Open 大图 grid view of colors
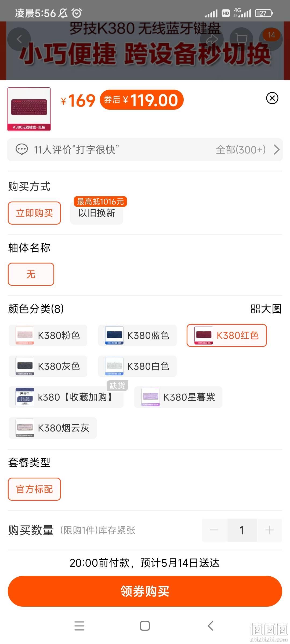 click(x=266, y=309)
